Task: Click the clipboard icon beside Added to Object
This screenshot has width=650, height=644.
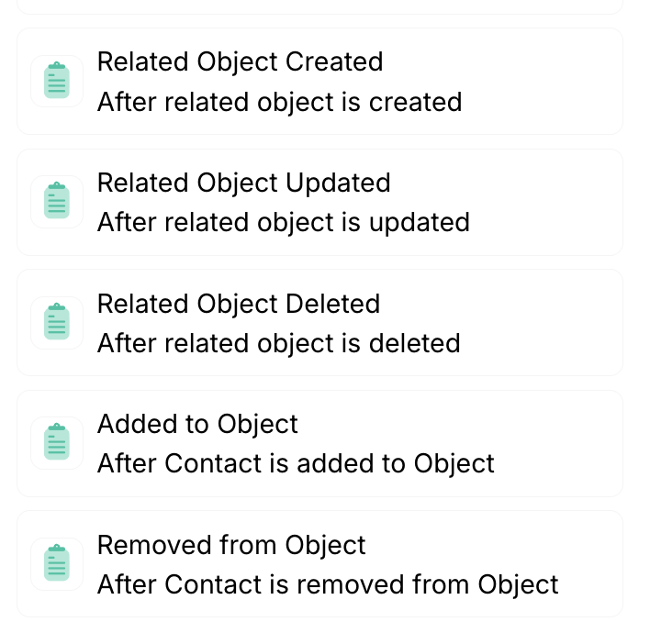Action: pyautogui.click(x=57, y=443)
